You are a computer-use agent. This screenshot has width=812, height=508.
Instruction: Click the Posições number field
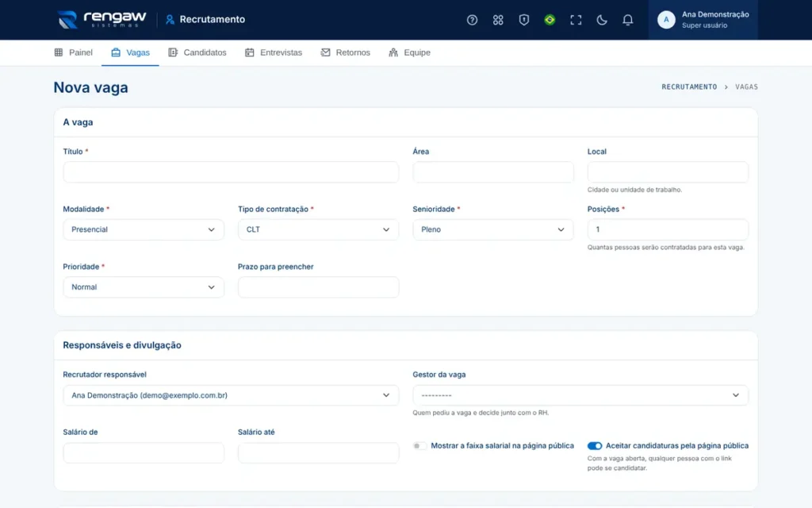tap(668, 229)
